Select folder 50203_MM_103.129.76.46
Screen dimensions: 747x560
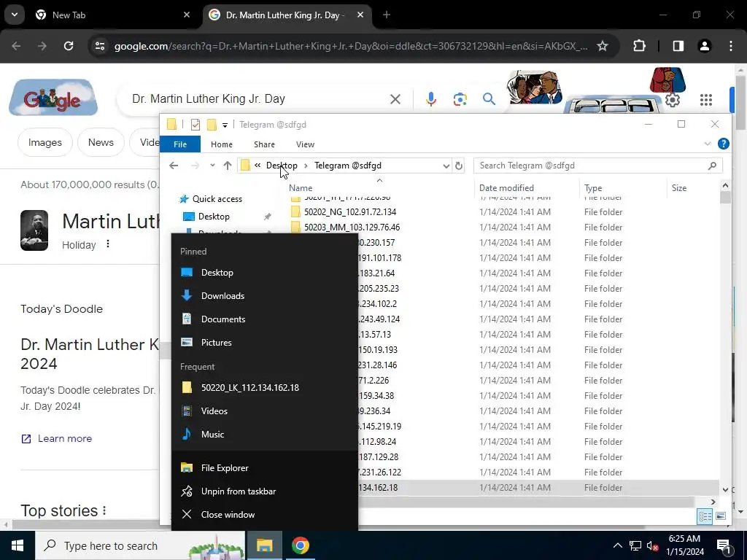tap(352, 227)
